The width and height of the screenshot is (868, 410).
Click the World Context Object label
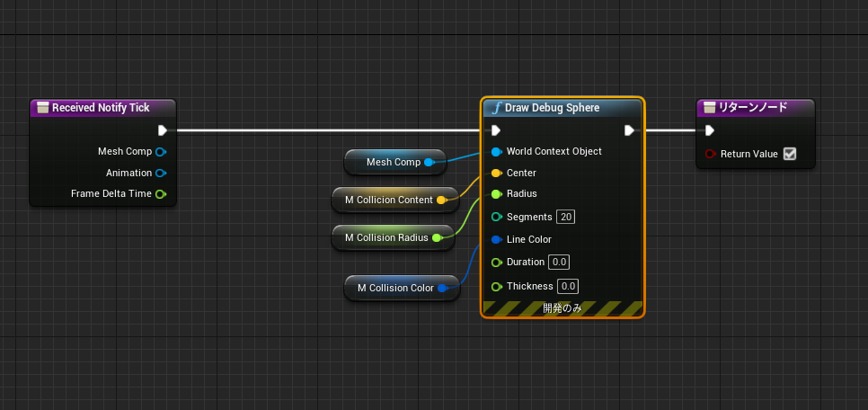(554, 151)
